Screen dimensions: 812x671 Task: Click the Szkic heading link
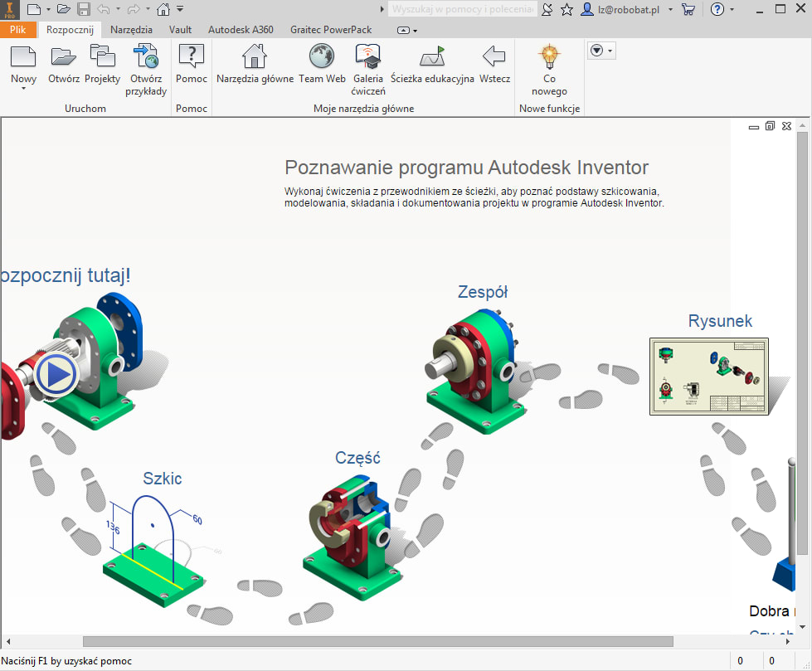click(x=162, y=478)
